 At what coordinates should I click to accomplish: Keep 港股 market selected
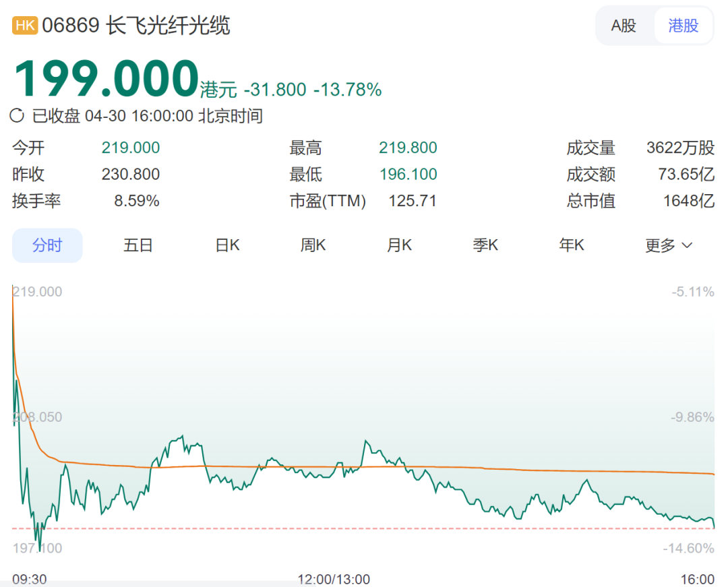point(684,25)
